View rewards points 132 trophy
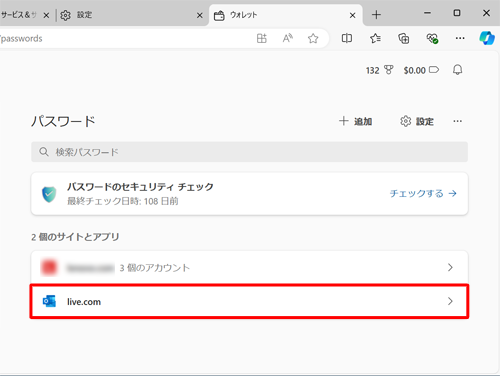The width and height of the screenshot is (500, 376). pos(380,70)
